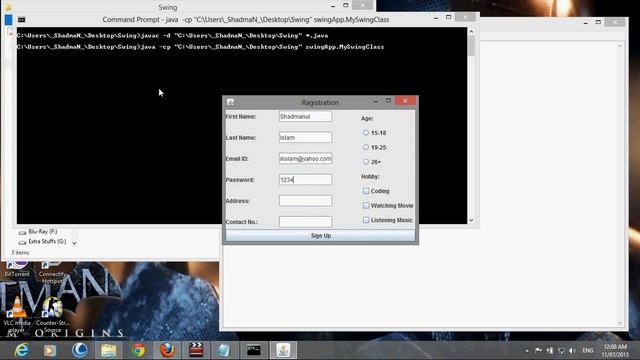Open the clapperboard video app taskbar icon

click(x=196, y=350)
